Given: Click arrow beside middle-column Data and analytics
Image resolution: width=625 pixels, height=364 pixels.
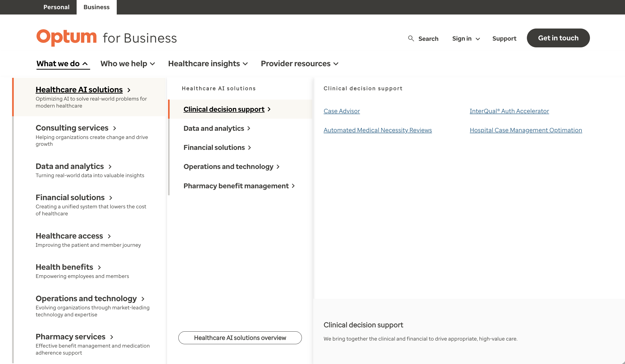Looking at the screenshot, I should pos(249,128).
